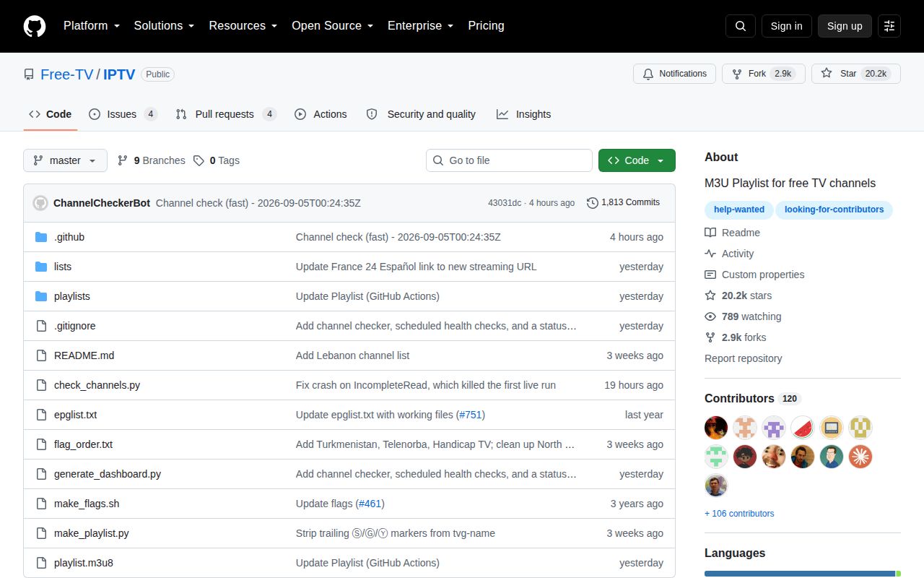Screen dimensions: 924x578
Task: Open commit hash 43031dc
Action: point(505,203)
